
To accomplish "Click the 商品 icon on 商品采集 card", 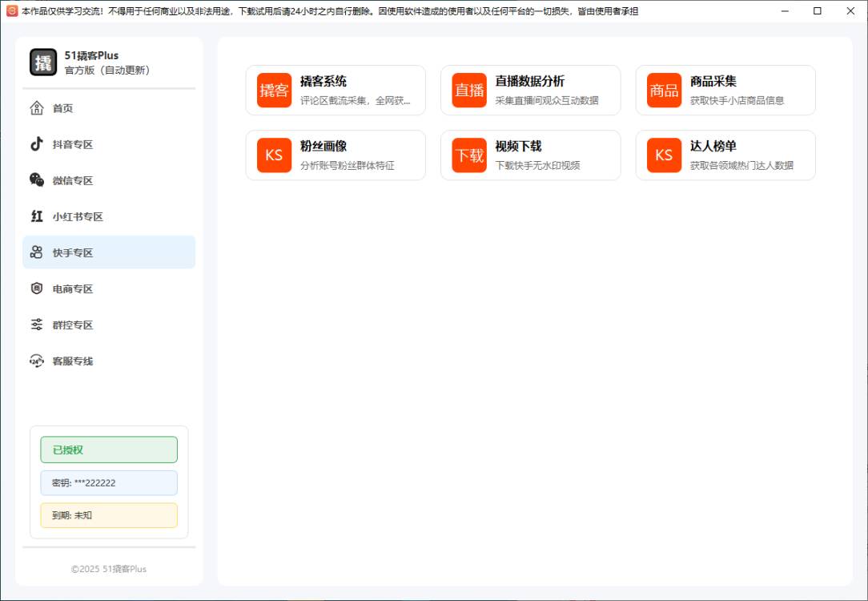I will tap(664, 90).
